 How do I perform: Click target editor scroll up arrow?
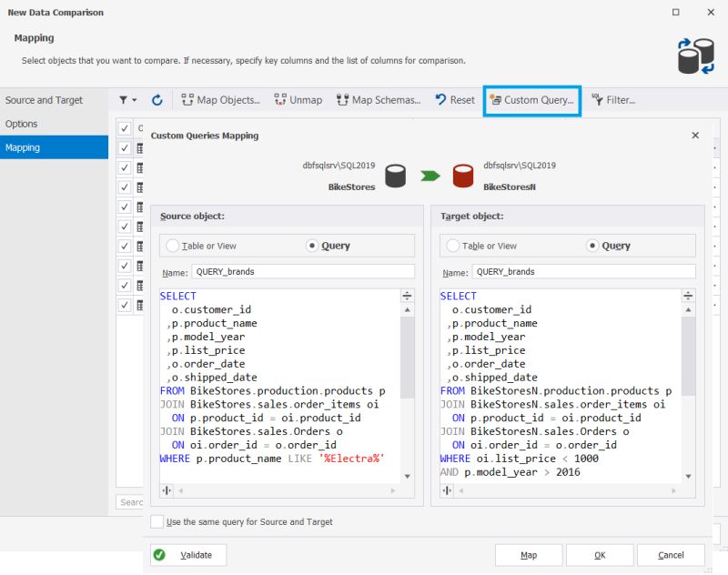(688, 309)
